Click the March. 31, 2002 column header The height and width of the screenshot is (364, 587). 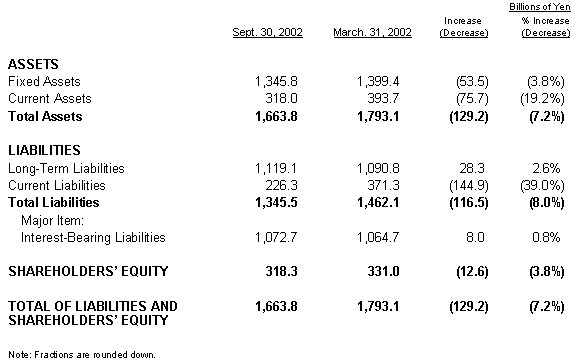pyautogui.click(x=372, y=32)
